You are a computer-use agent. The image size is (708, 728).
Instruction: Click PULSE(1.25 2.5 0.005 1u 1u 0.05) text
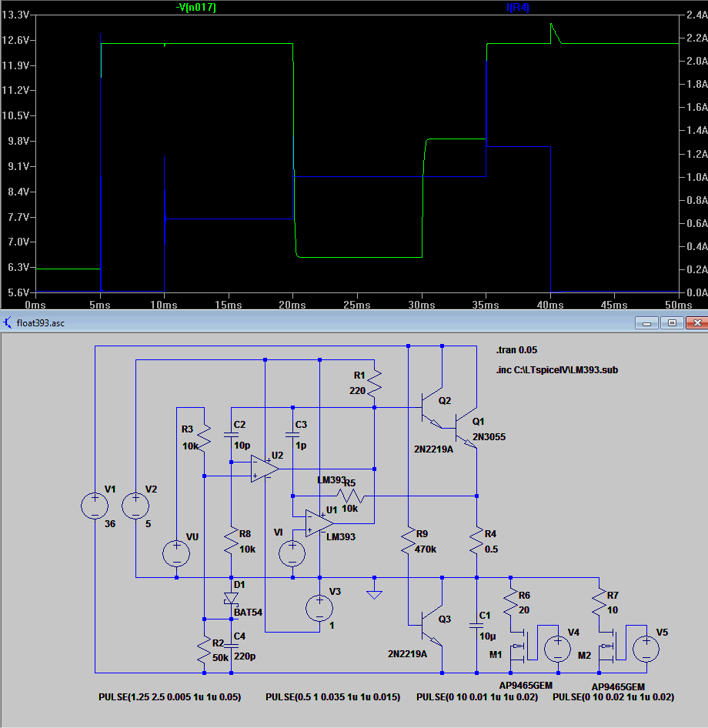pos(169,697)
